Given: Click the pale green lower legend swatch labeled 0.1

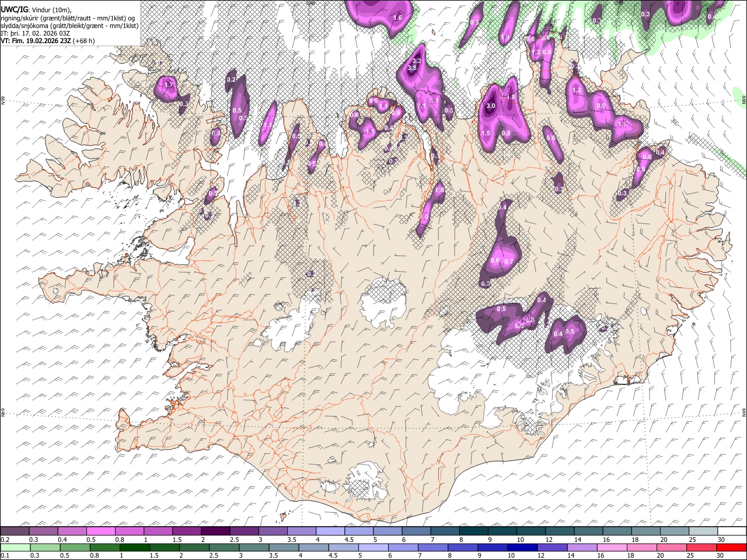Looking at the screenshot, I should [x=15, y=548].
